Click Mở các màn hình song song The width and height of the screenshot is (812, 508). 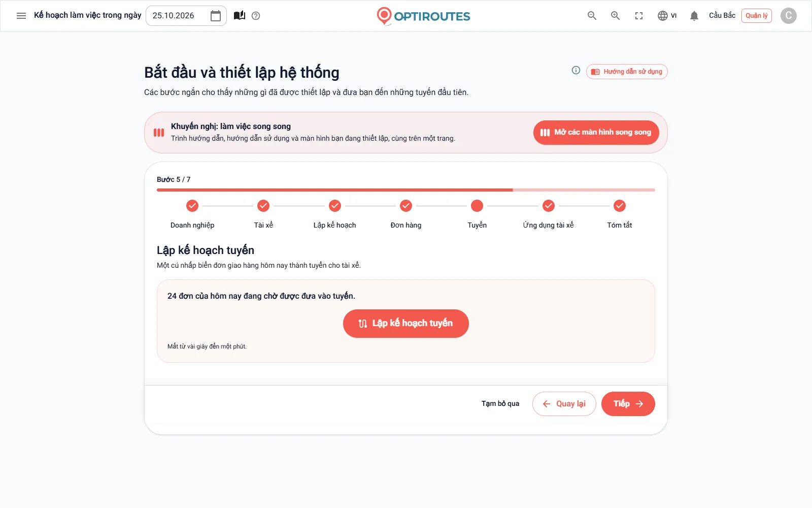click(596, 133)
